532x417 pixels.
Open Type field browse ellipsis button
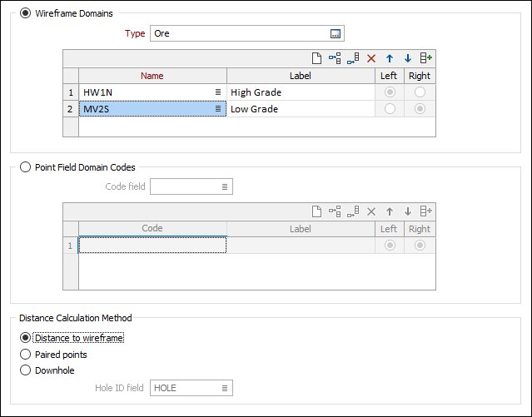click(x=336, y=33)
